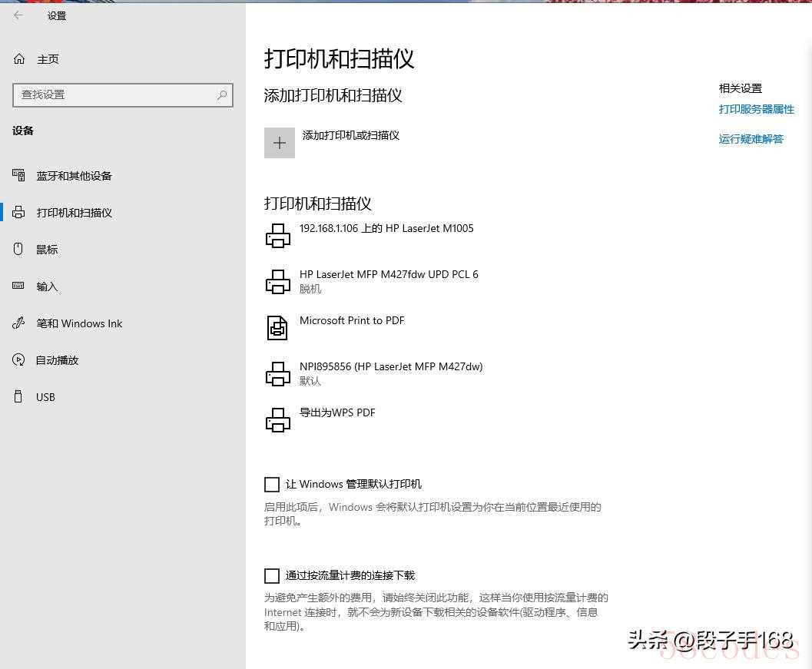The width and height of the screenshot is (812, 669).
Task: Click the 蓝牙和其他设备 sidebar icon
Action: point(18,175)
